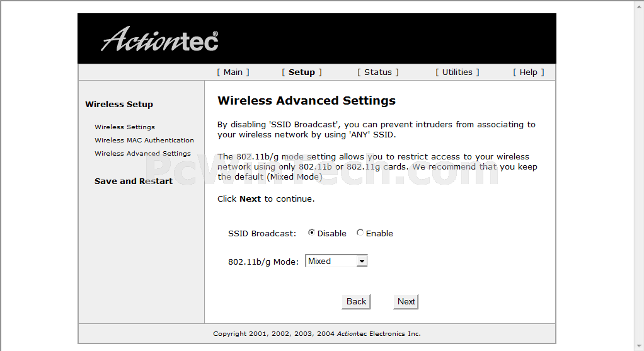The image size is (644, 351).
Task: Click the 802.11b/g Mode label
Action: pyautogui.click(x=263, y=262)
